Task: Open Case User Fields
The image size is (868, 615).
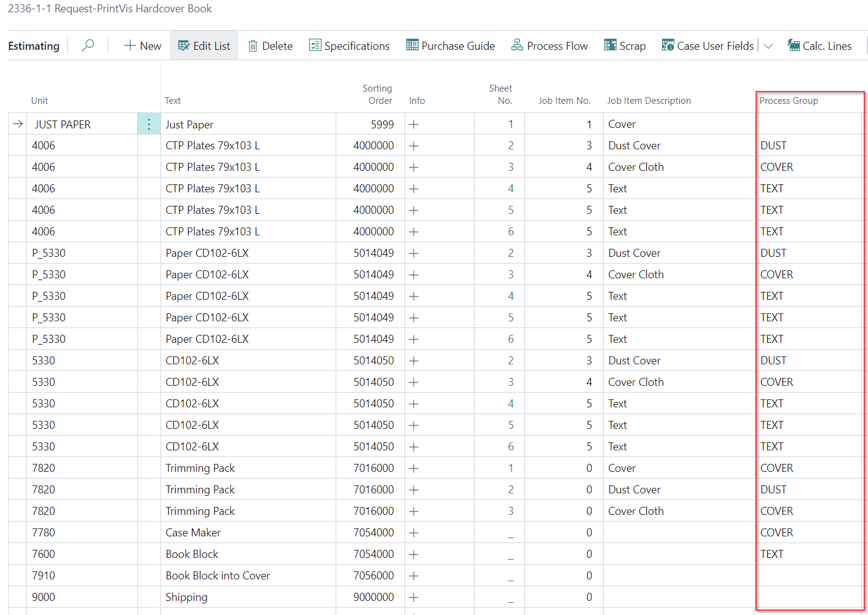Action: (708, 45)
